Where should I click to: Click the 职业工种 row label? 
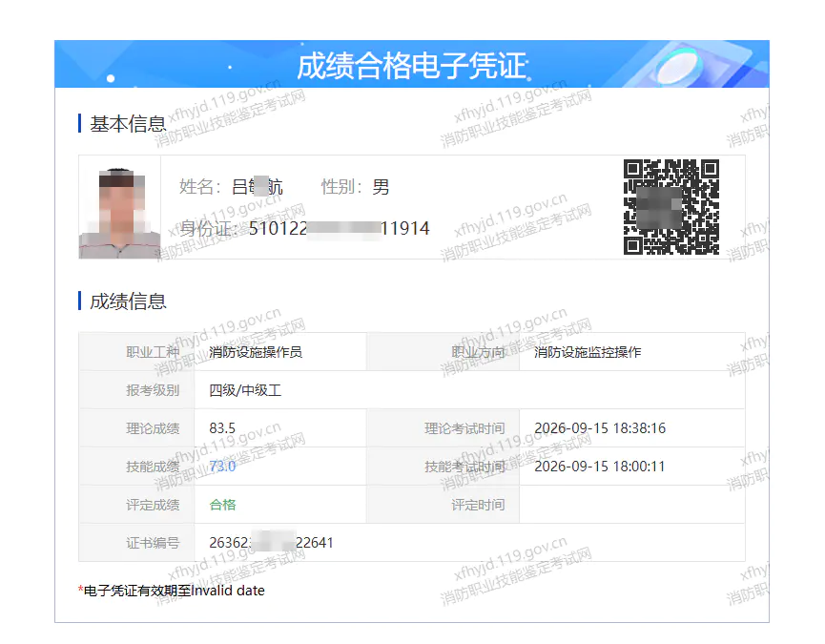coord(153,352)
